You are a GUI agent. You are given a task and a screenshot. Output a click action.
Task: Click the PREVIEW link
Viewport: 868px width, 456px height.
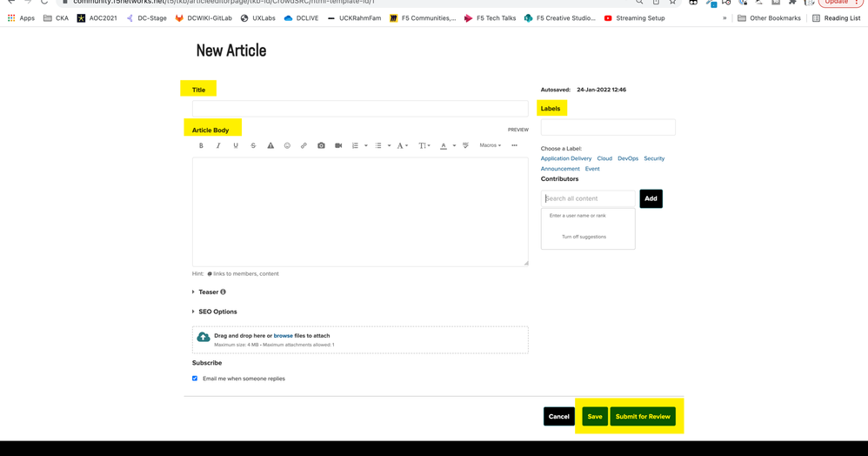[x=518, y=130]
